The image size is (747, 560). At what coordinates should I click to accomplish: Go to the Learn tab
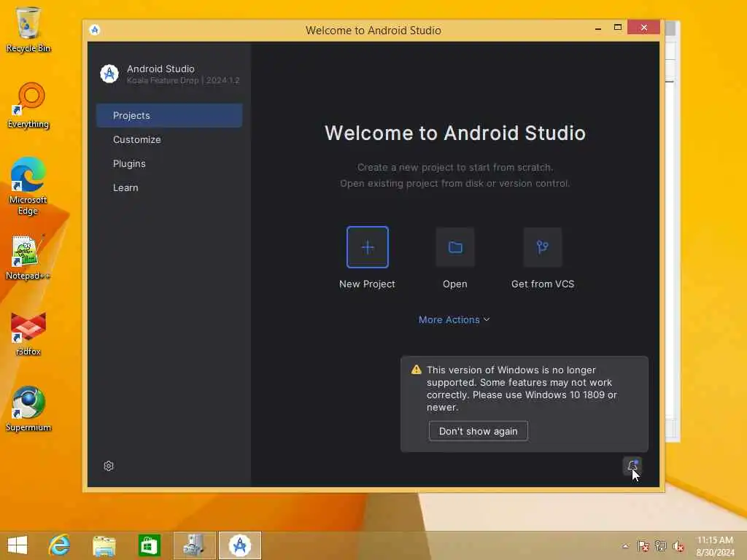(x=169, y=187)
